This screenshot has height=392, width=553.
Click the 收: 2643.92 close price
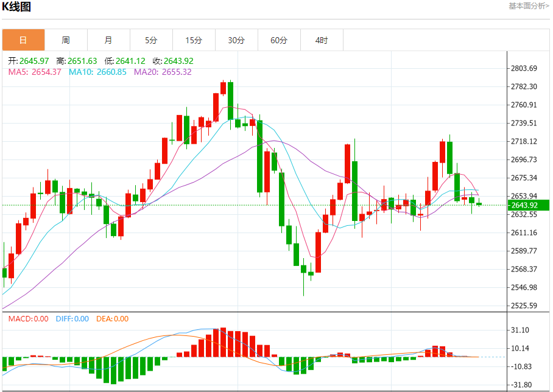(x=173, y=61)
